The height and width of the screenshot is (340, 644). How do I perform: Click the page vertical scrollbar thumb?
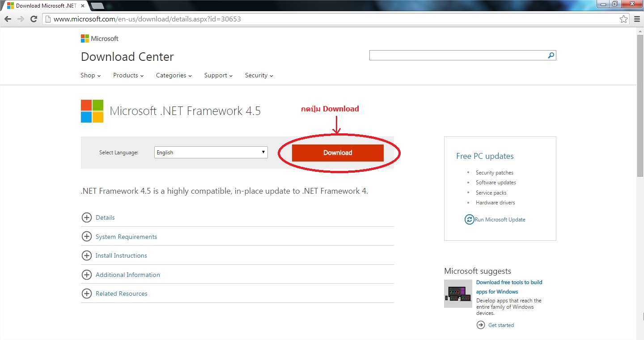coord(640,106)
